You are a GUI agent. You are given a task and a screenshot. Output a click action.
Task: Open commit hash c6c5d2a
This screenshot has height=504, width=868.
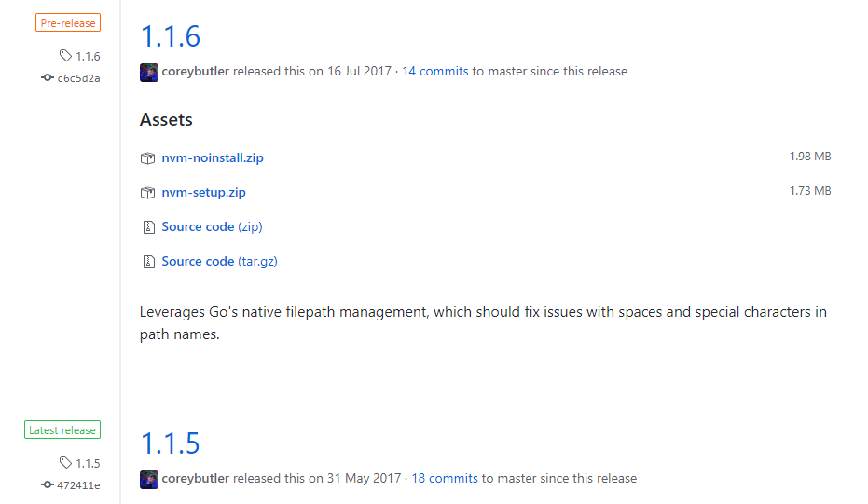point(78,78)
